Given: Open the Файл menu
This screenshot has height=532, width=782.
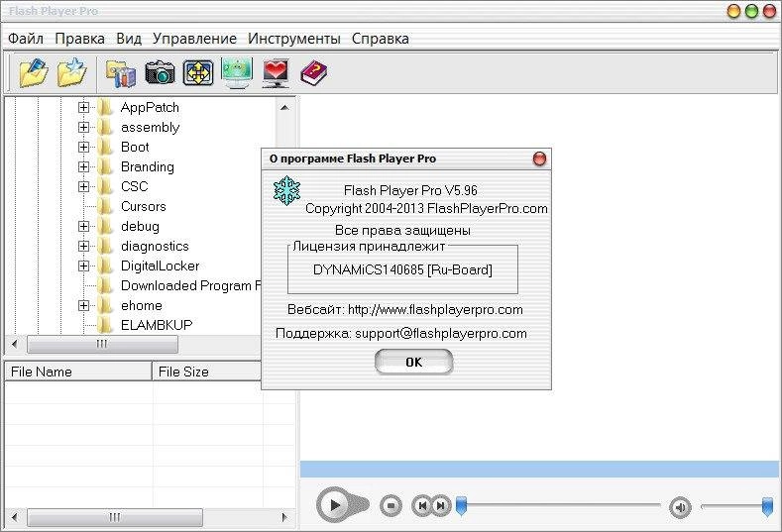Looking at the screenshot, I should (x=26, y=39).
